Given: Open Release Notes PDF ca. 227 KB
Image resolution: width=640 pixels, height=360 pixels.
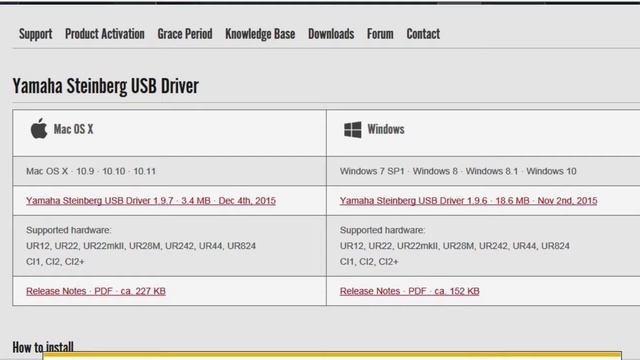Looking at the screenshot, I should [96, 291].
